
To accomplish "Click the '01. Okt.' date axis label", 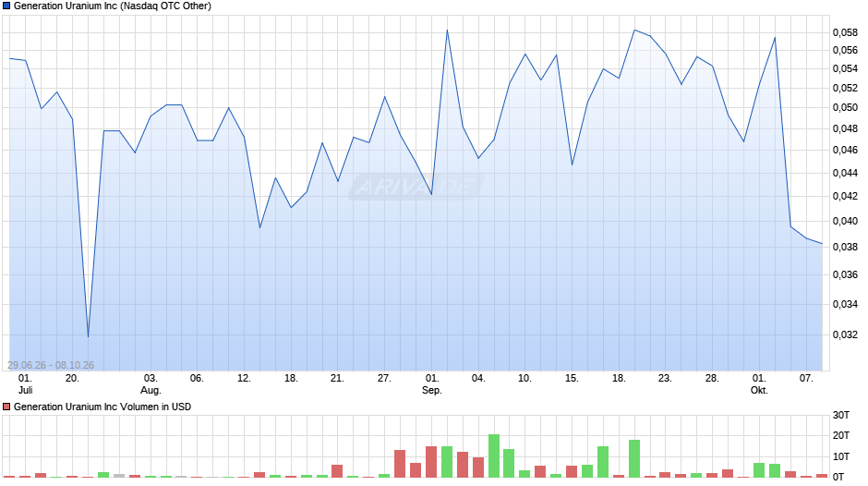I will tap(759, 384).
